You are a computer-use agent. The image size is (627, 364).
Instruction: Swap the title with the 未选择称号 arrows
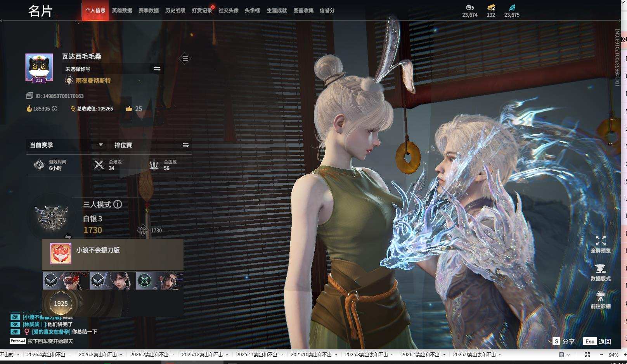[157, 69]
